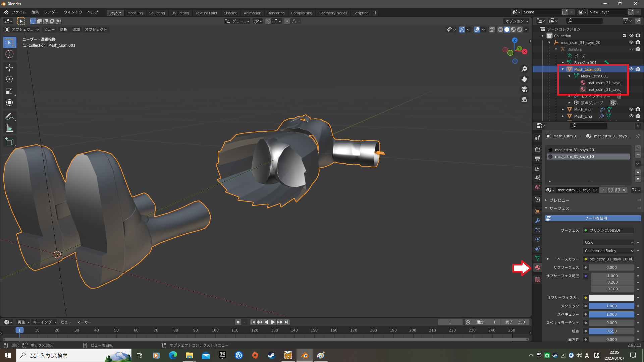
Task: Toggle auto keying record button
Action: tap(238, 322)
